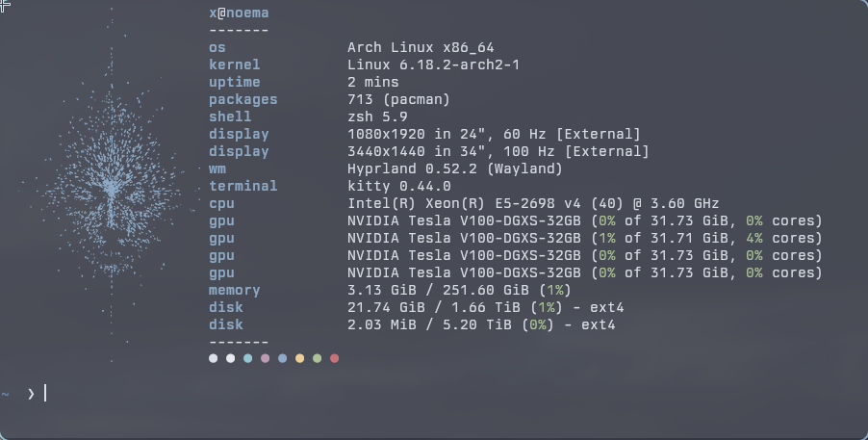Click the Tesla V100 line showing 31.71 GiB
This screenshot has height=440, width=868.
[584, 238]
